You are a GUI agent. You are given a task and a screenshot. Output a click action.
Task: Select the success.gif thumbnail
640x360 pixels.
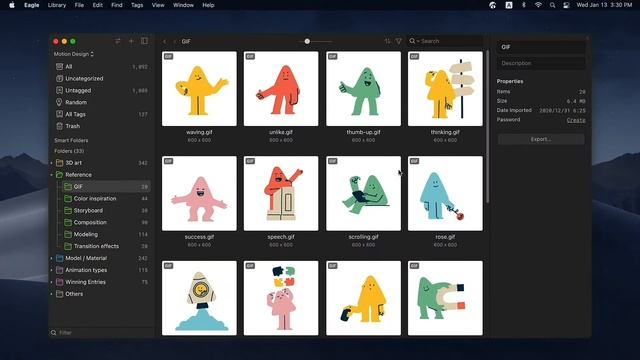199,193
